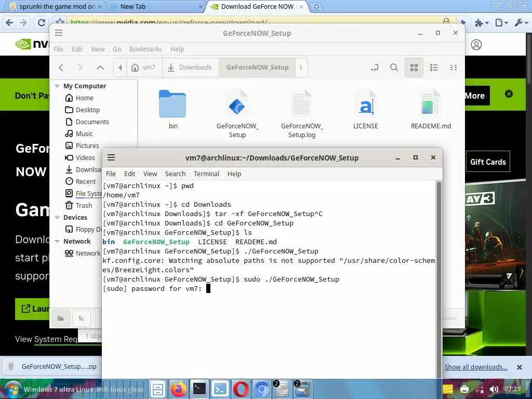The width and height of the screenshot is (532, 399).
Task: Open browser wrench settings dropdown
Action: [521, 23]
